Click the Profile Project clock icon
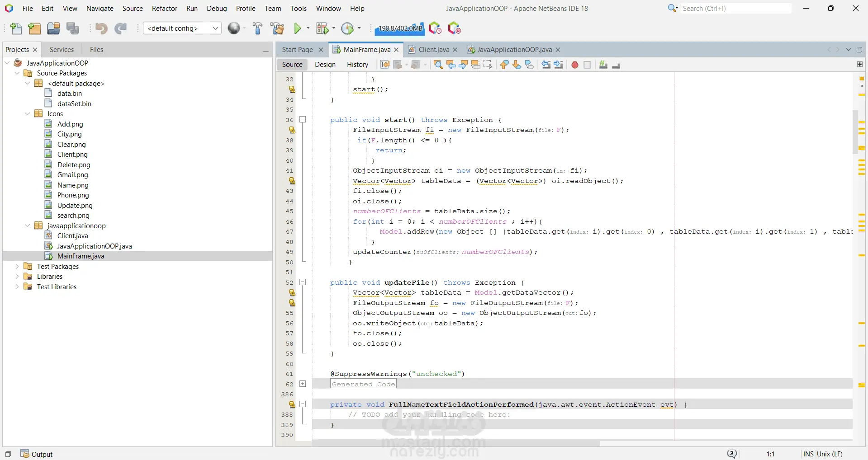The width and height of the screenshot is (868, 460). [347, 28]
